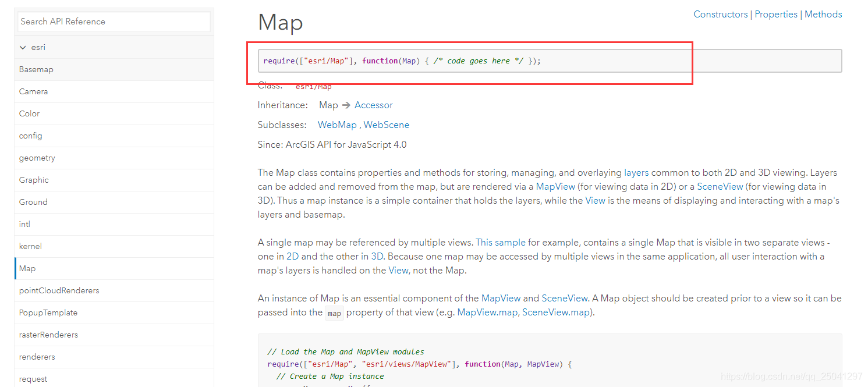Open pointCloudRenderers in the sidebar
868x387 pixels.
(114, 290)
